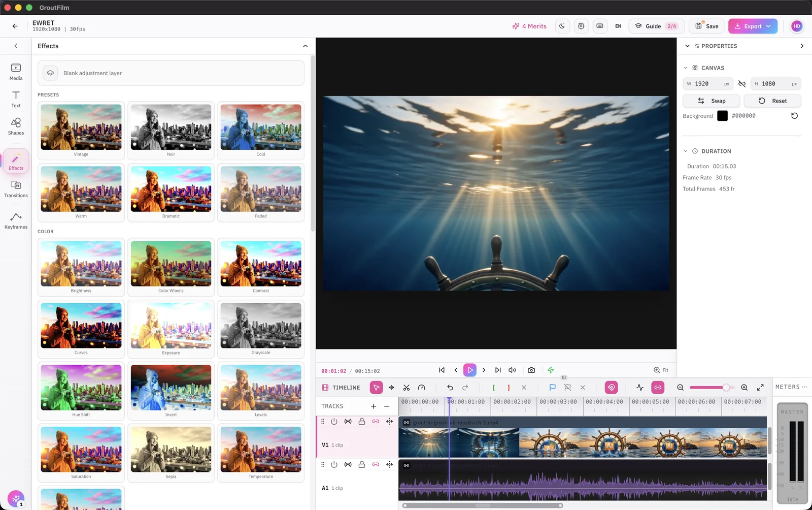Open the settings gear in header
Screen dimensions: 812x510
coord(581,26)
